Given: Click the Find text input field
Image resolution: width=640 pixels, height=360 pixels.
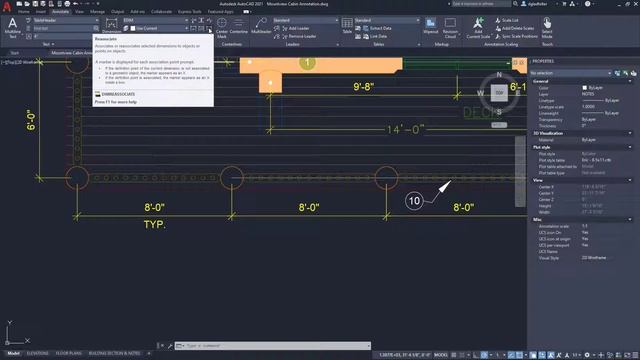Looking at the screenshot, I should [x=62, y=28].
